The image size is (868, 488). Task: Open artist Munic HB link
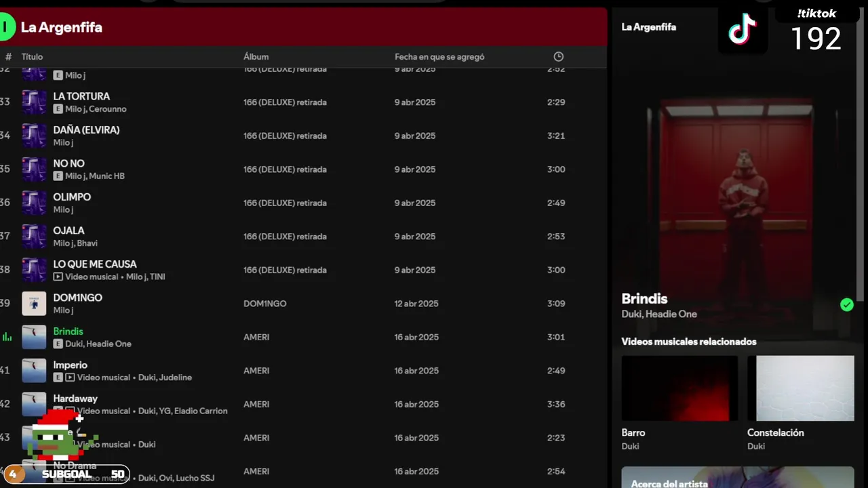coord(107,176)
